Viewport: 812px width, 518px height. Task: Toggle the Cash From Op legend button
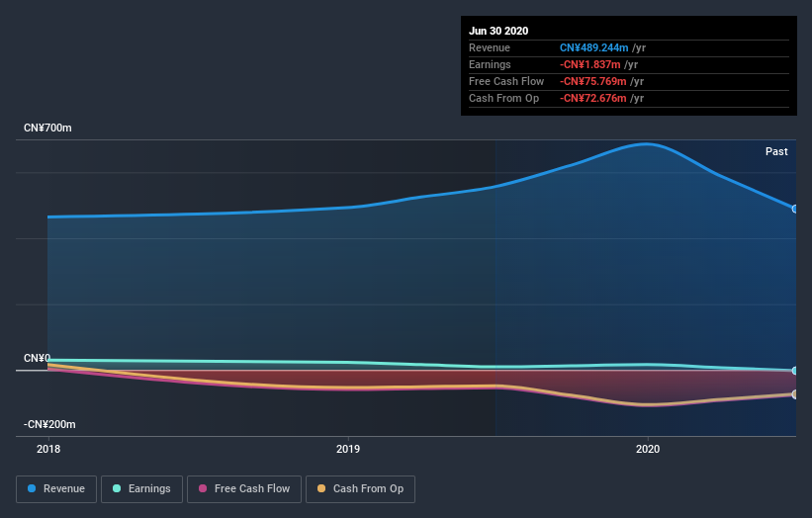[360, 489]
